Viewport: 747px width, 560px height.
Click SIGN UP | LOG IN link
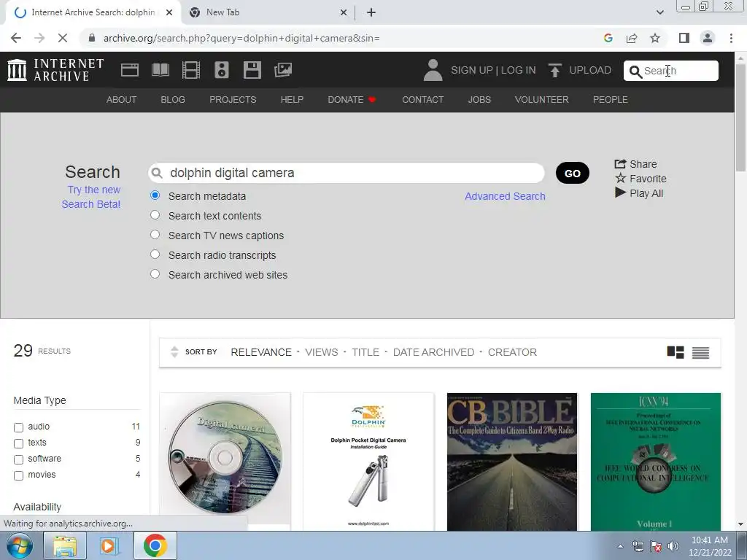point(493,70)
